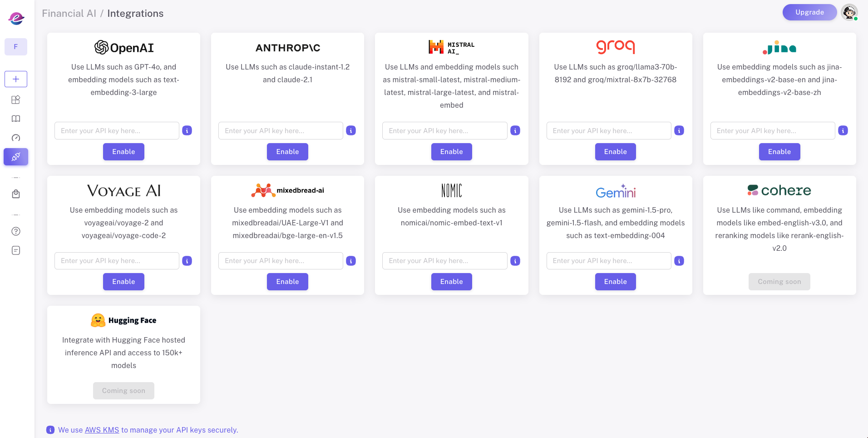
Task: Open the AWS KMS link
Action: [x=102, y=430]
